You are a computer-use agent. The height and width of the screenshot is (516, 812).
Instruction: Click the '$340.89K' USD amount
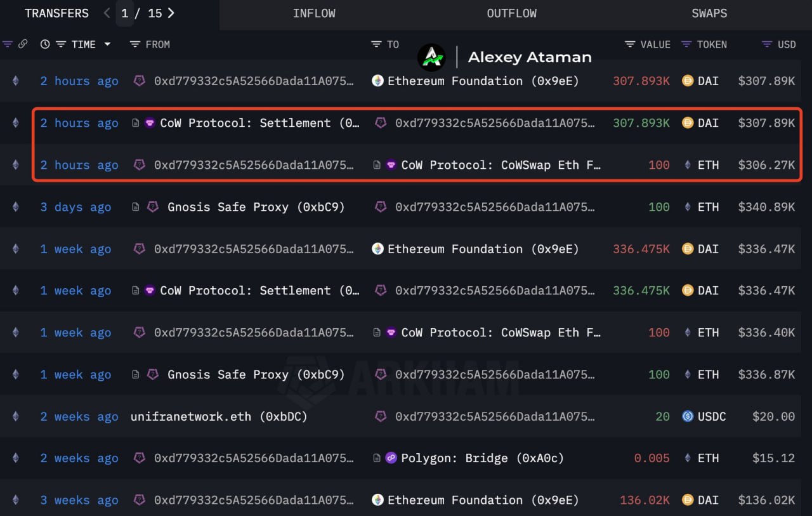766,207
